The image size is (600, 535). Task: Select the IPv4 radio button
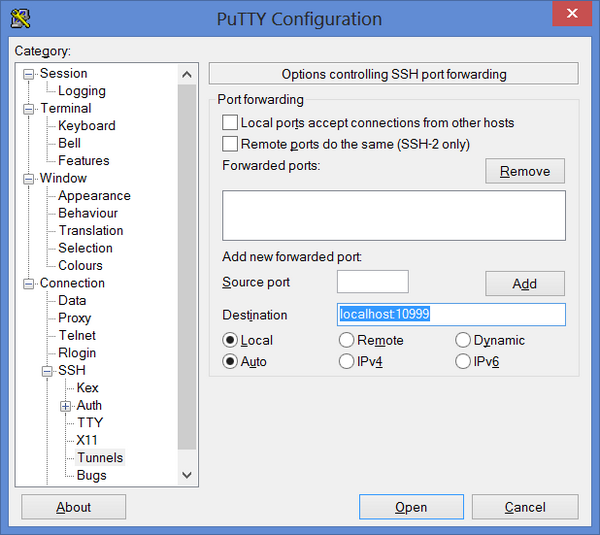coord(346,361)
